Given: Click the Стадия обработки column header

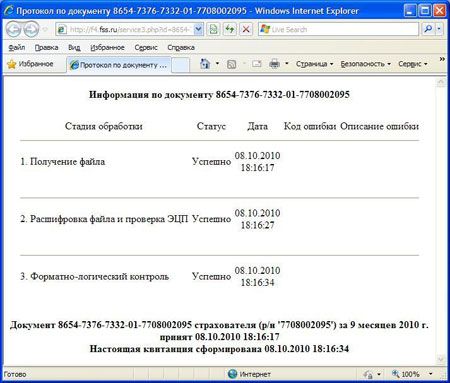Looking at the screenshot, I should coord(104,126).
